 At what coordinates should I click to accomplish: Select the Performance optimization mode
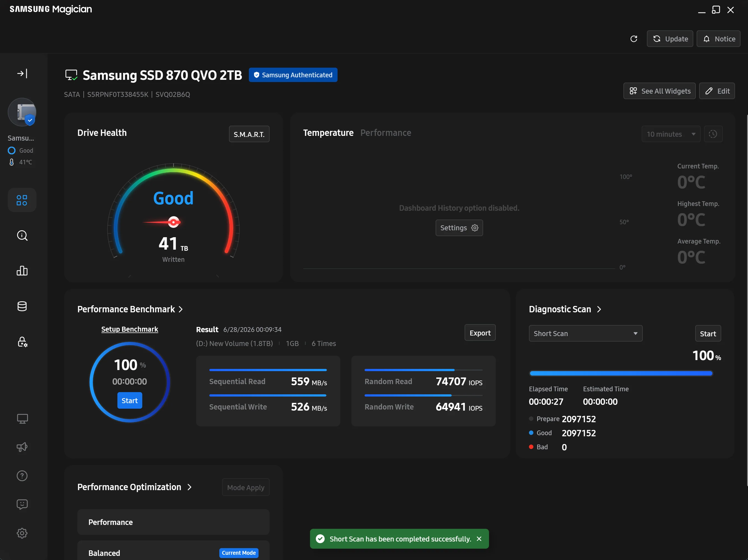coord(173,522)
